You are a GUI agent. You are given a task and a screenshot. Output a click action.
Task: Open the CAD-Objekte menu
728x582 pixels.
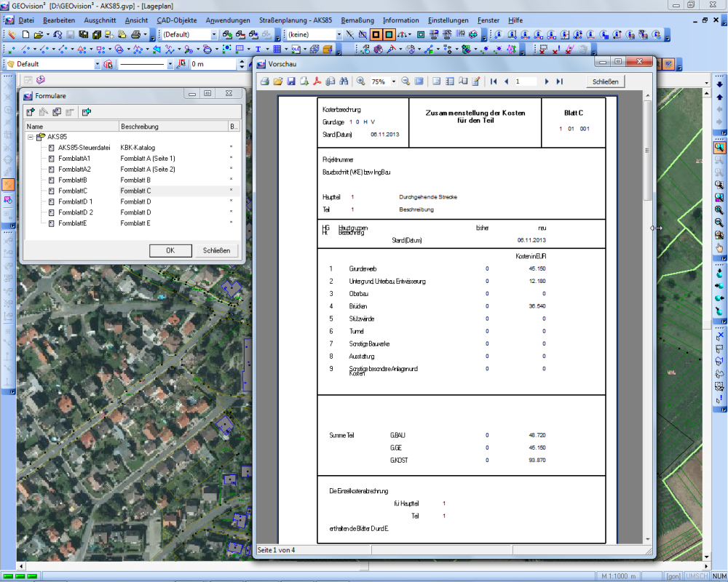tap(176, 20)
